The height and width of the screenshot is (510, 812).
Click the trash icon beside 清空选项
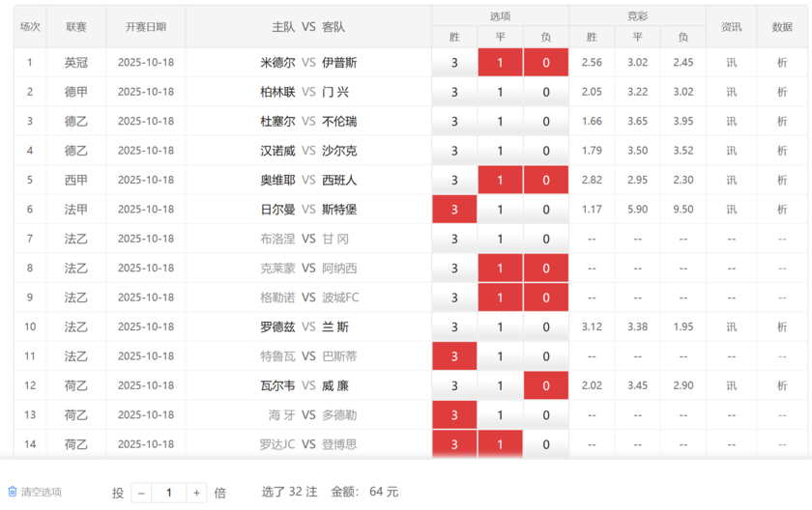(x=13, y=492)
